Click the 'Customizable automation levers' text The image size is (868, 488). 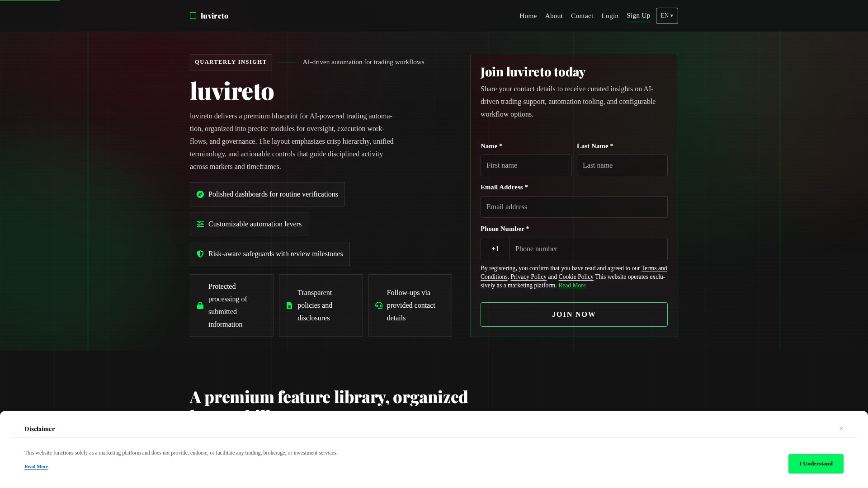pos(255,224)
